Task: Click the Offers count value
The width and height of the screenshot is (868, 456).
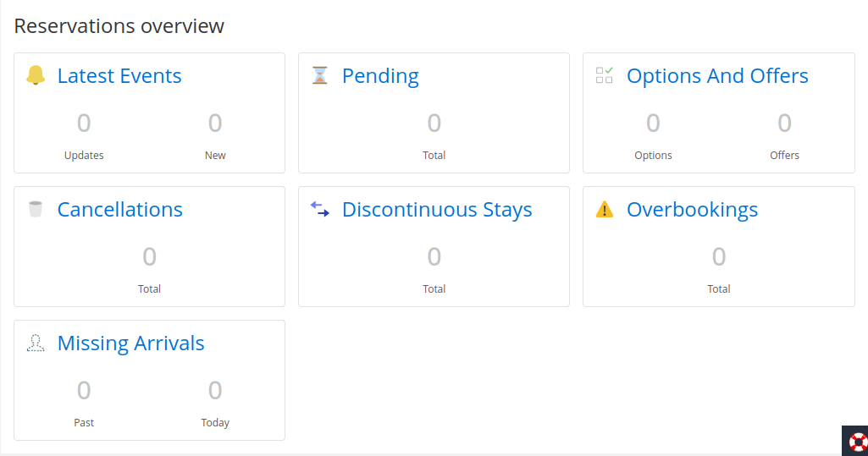Action: [784, 124]
